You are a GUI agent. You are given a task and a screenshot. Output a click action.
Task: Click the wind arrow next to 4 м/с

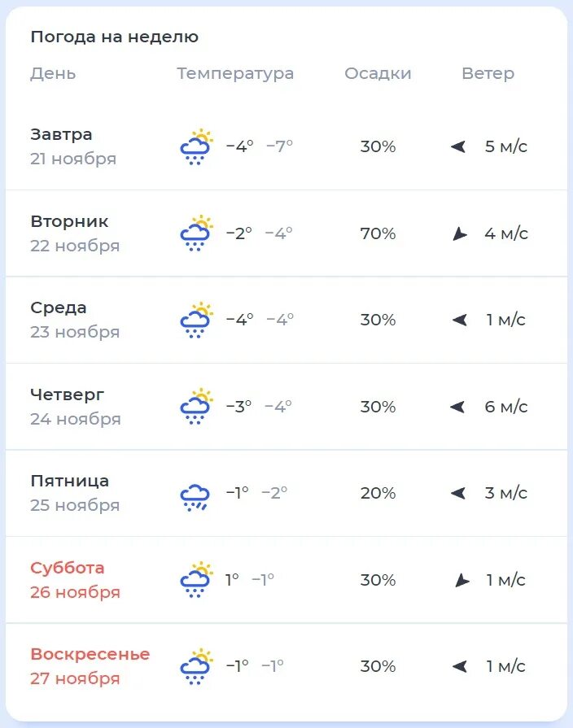pos(459,233)
